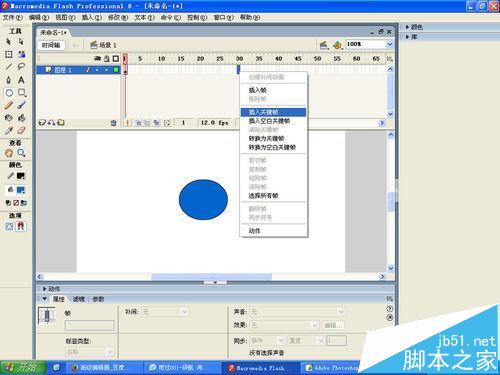Select the Eraser tool
The width and height of the screenshot is (500, 375).
click(x=21, y=131)
